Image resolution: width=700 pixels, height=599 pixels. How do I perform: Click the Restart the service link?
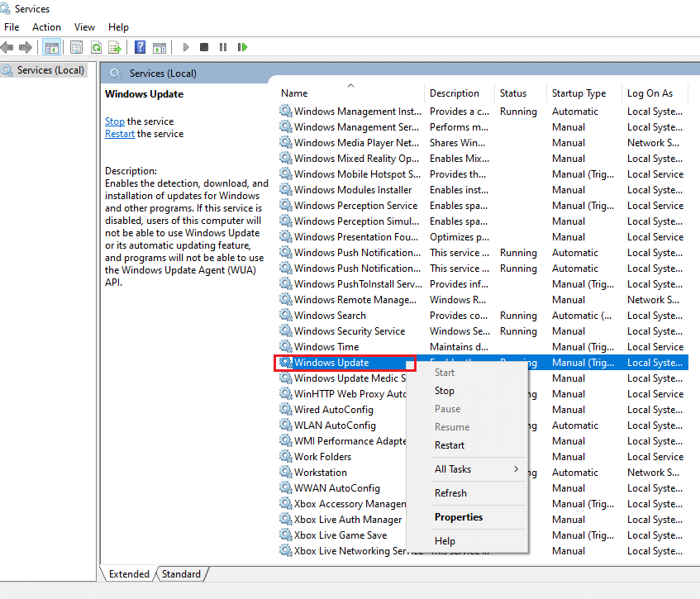pos(120,134)
